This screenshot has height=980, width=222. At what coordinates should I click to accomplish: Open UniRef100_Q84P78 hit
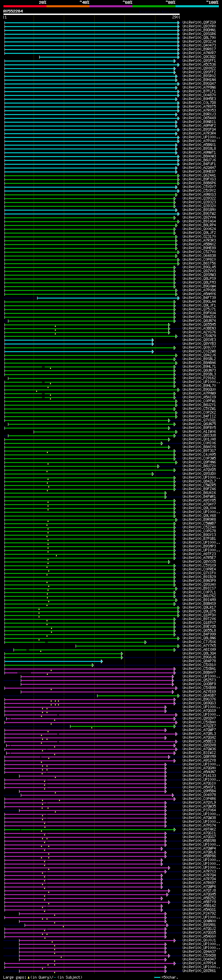coord(199,661)
